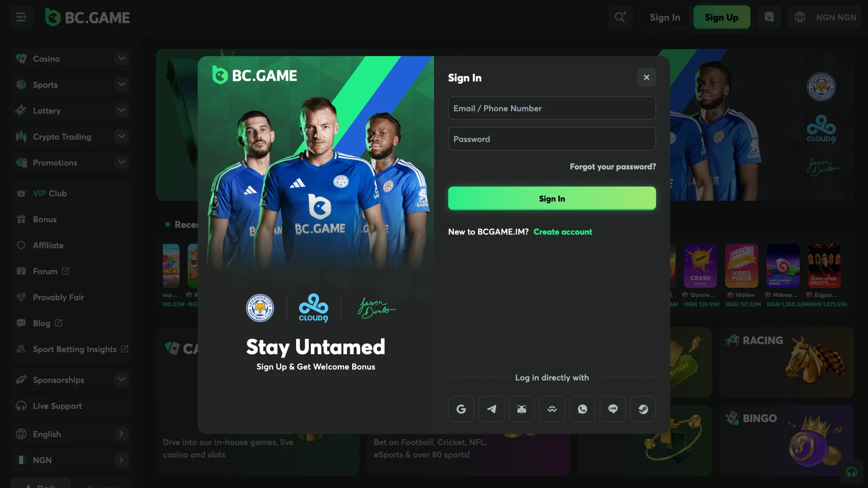Click the VIP Club menu item
Image resolution: width=868 pixels, height=488 pixels.
(49, 193)
